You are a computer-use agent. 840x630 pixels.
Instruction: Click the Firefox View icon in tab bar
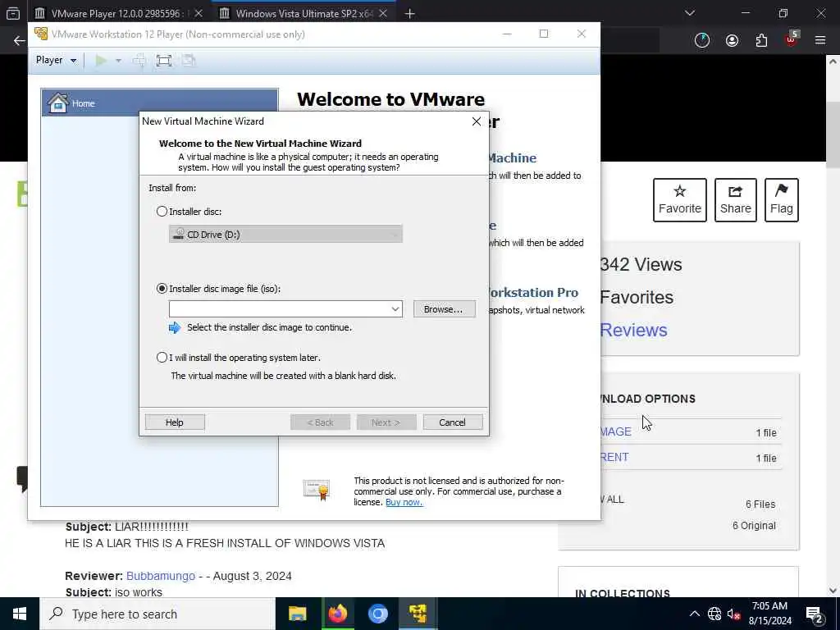point(13,13)
